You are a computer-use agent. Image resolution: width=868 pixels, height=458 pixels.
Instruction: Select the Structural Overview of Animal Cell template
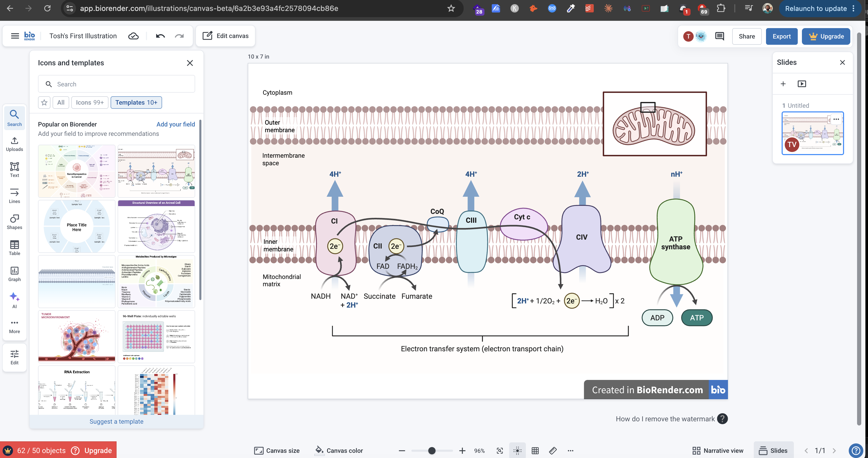pos(156,226)
